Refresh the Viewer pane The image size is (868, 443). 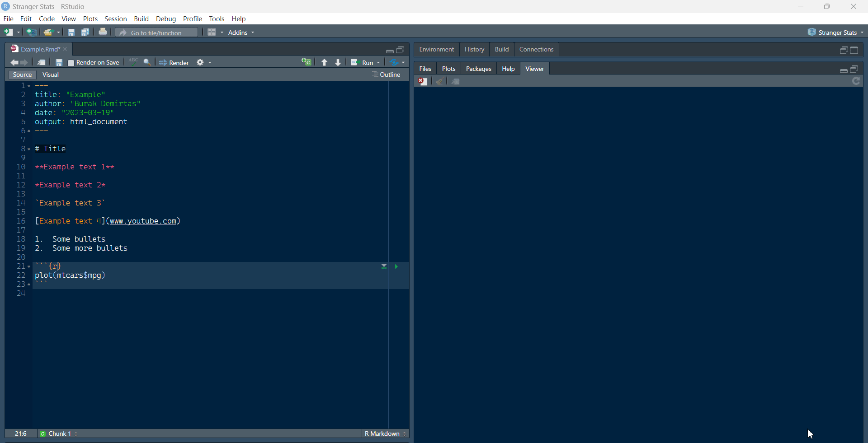[856, 81]
